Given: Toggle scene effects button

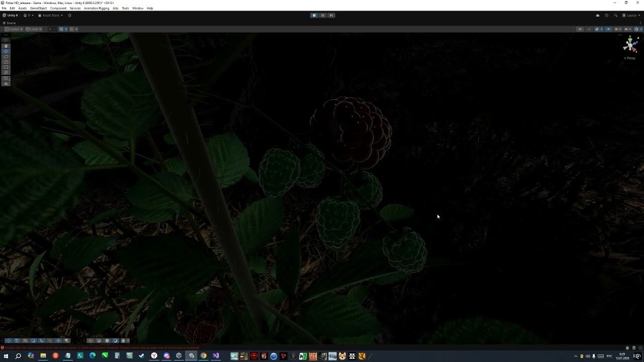Looking at the screenshot, I should (597, 29).
